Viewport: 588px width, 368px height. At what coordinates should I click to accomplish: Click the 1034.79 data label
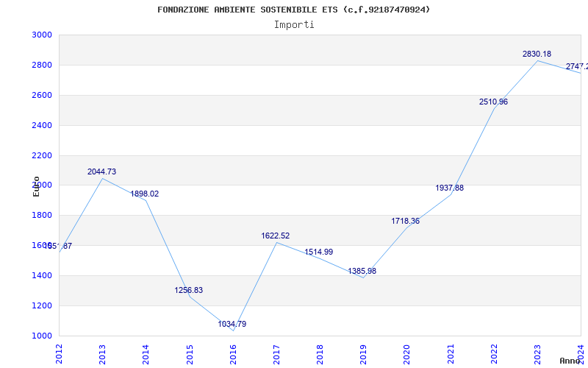[x=232, y=324]
